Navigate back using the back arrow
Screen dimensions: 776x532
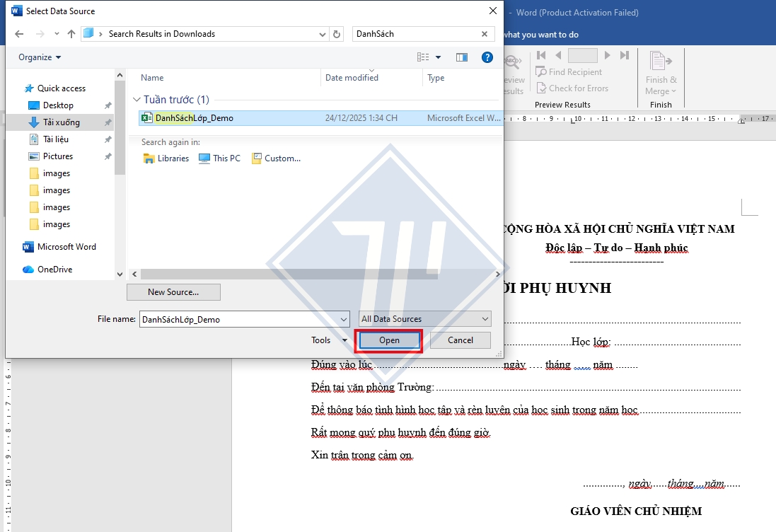[18, 33]
